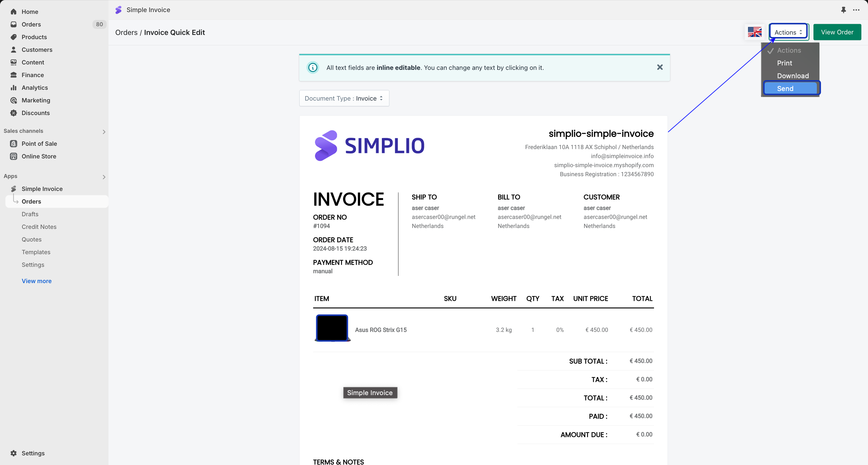Click the Analytics bar chart icon
This screenshot has height=465, width=868.
pyautogui.click(x=14, y=88)
